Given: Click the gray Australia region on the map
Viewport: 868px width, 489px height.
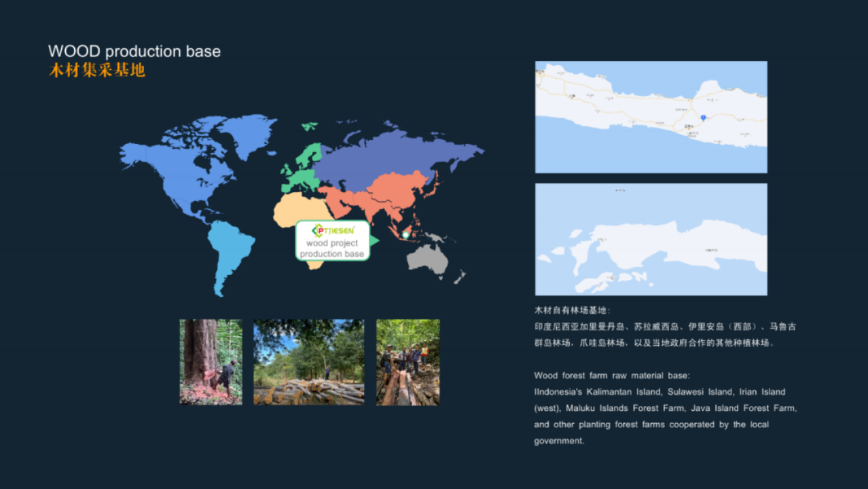Looking at the screenshot, I should pyautogui.click(x=430, y=259).
